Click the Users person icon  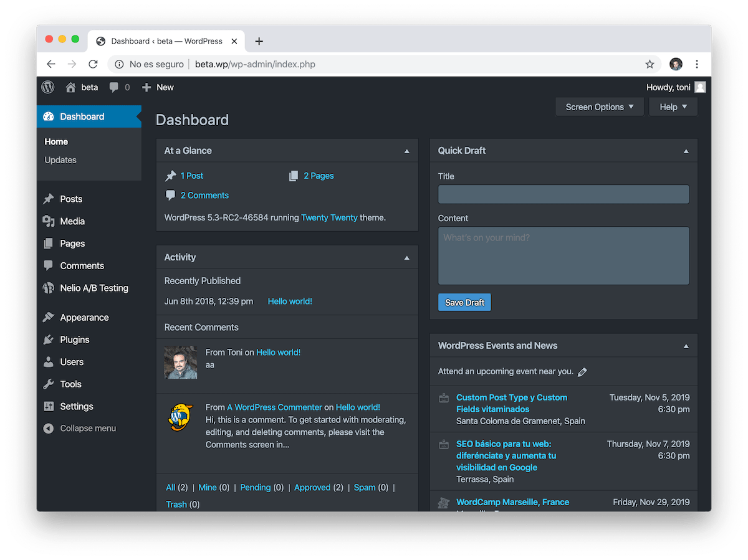(x=49, y=362)
